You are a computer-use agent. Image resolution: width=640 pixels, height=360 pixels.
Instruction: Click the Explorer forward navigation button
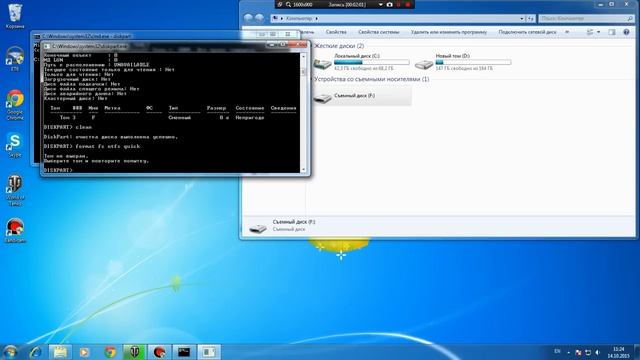click(259, 18)
